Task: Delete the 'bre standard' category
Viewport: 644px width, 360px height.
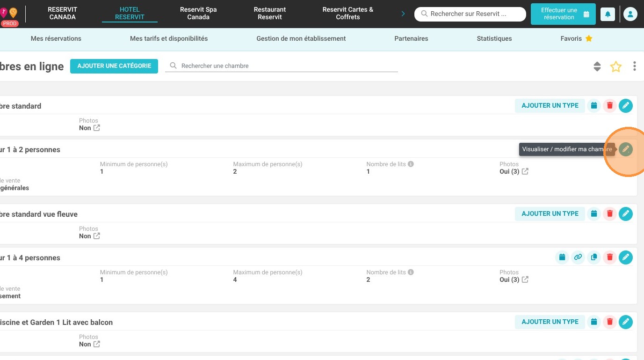Action: pyautogui.click(x=610, y=106)
